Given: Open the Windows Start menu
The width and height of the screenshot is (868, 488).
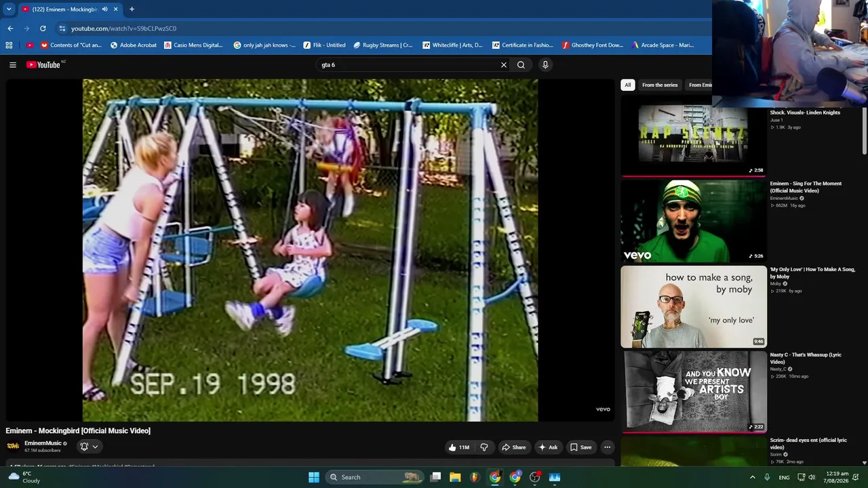Looking at the screenshot, I should [x=314, y=477].
